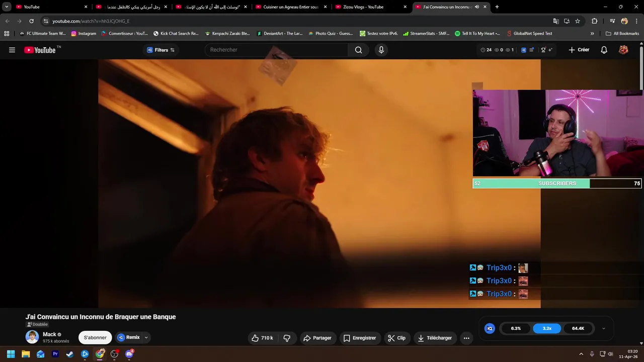Open the Instagram bookmark
The width and height of the screenshot is (644, 362).
(x=84, y=34)
